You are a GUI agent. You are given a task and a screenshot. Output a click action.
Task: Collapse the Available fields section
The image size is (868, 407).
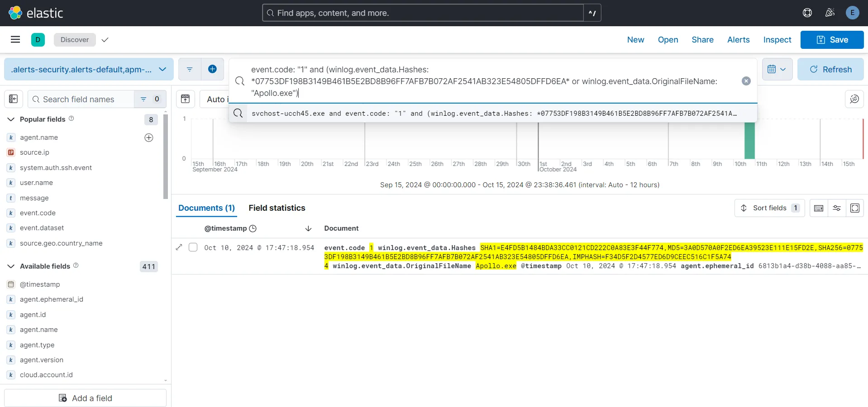(10, 266)
